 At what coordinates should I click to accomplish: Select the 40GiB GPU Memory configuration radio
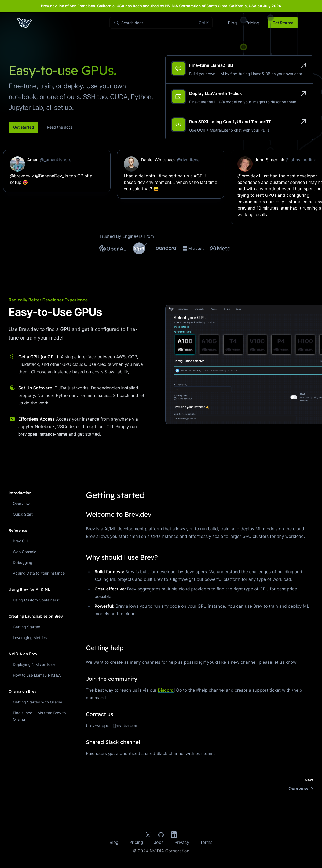point(178,371)
